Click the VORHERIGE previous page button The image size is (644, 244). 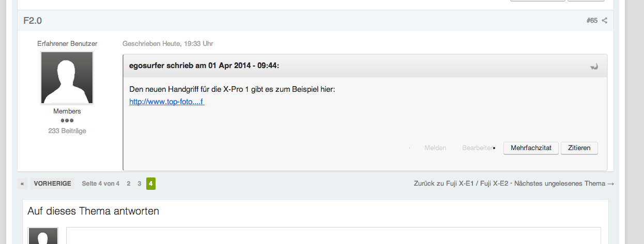click(x=52, y=184)
